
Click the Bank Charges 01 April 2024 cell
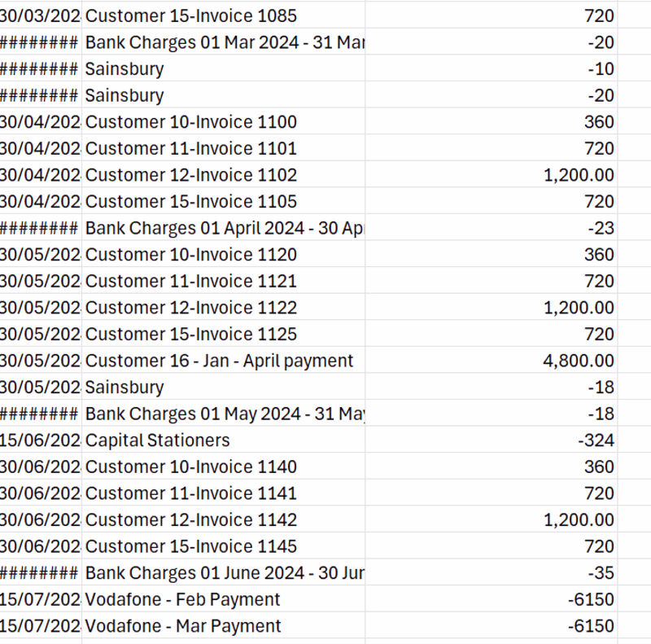coord(224,228)
